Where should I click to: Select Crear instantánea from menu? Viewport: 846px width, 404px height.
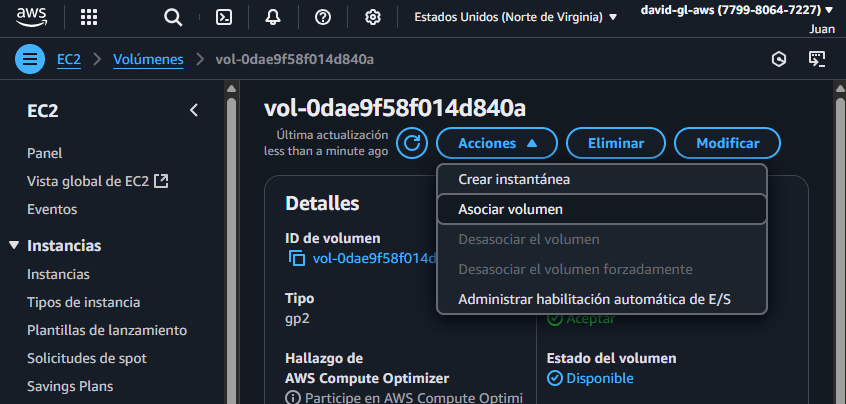tap(602, 179)
